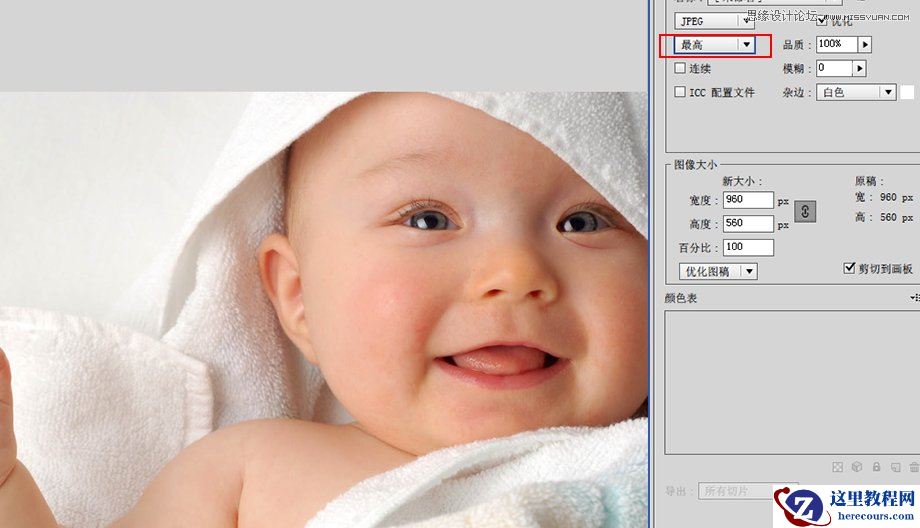Image resolution: width=920 pixels, height=528 pixels.
Task: Click the web-safe cube icon below color table
Action: coord(857,467)
